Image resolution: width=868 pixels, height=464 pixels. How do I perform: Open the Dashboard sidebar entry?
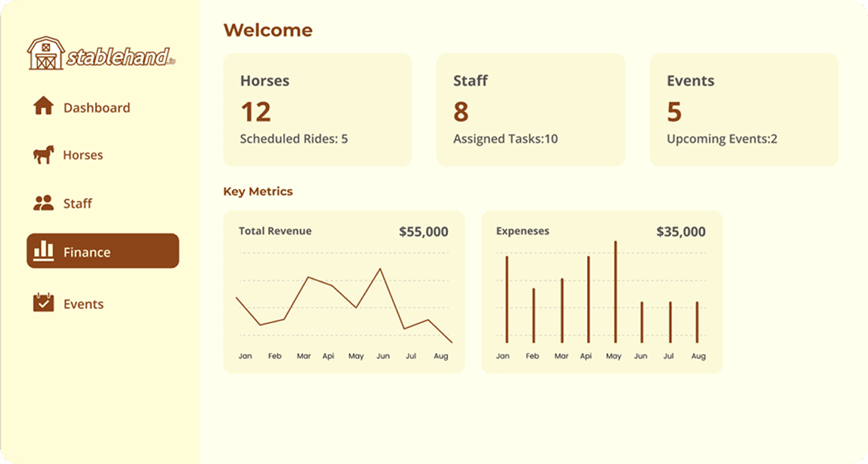click(x=96, y=107)
